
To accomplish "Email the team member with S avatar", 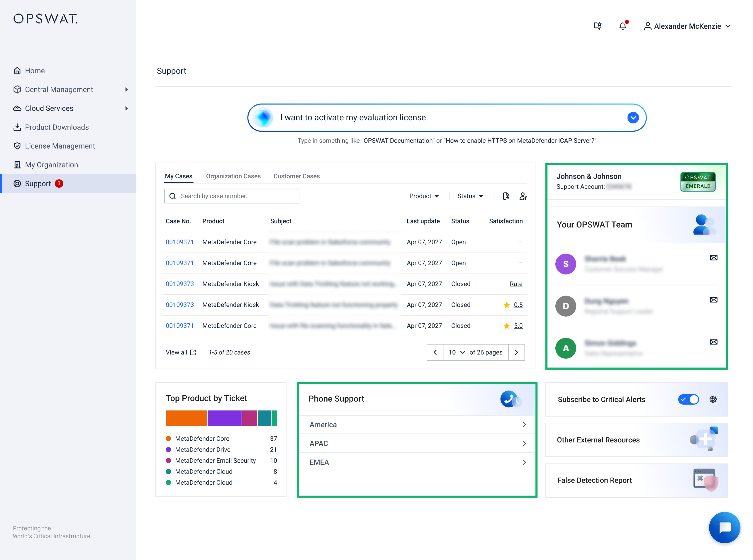I will coord(713,258).
